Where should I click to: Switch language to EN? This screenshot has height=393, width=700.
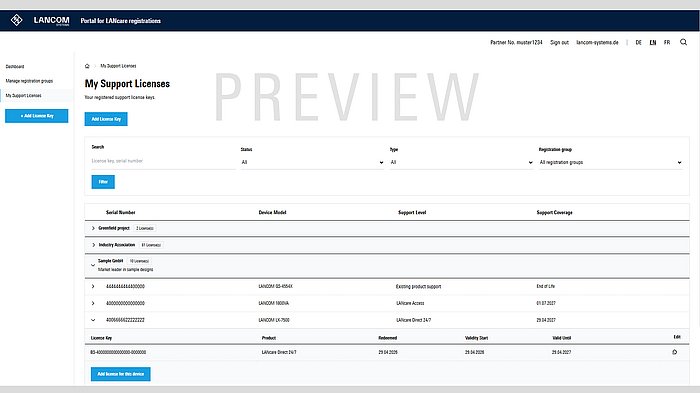point(653,42)
